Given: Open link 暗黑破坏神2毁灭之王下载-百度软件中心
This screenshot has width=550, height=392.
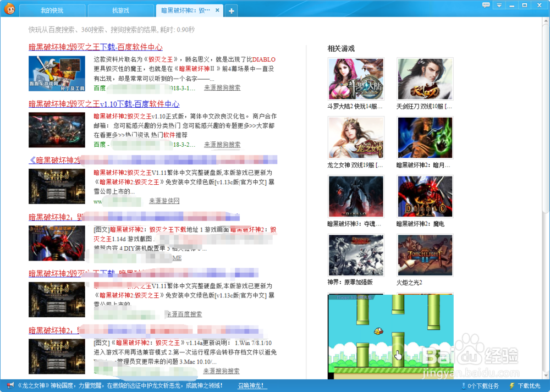Looking at the screenshot, I should [x=95, y=47].
